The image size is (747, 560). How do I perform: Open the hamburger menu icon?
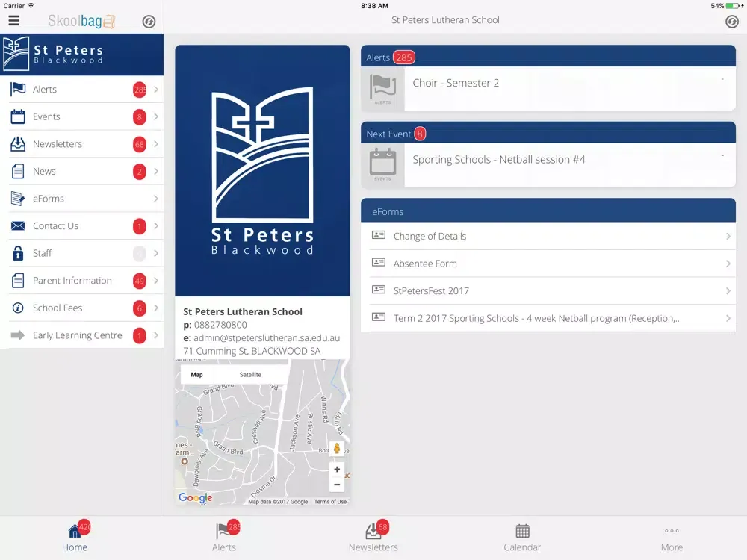(x=13, y=20)
